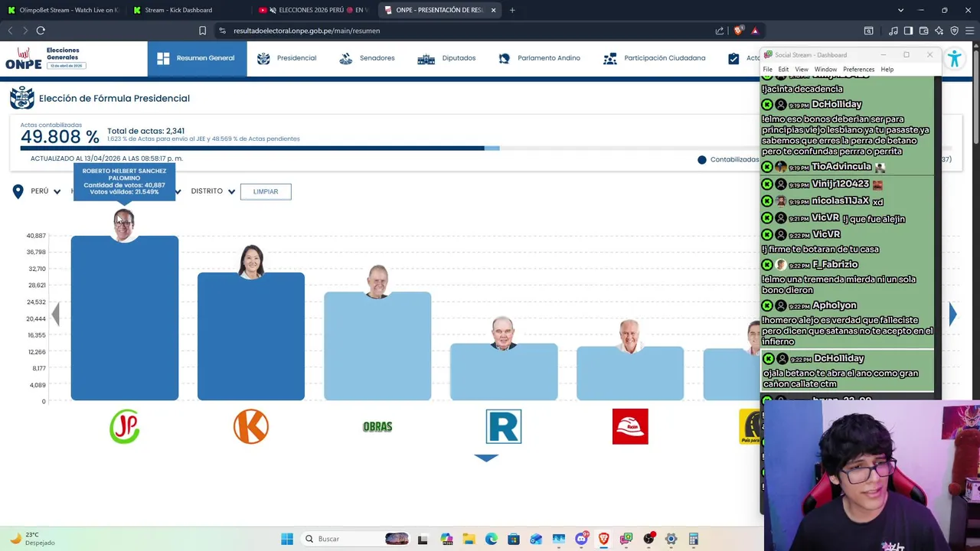Screen dimensions: 980x551
Task: Go to next candidates with right arrow
Action: 952,314
